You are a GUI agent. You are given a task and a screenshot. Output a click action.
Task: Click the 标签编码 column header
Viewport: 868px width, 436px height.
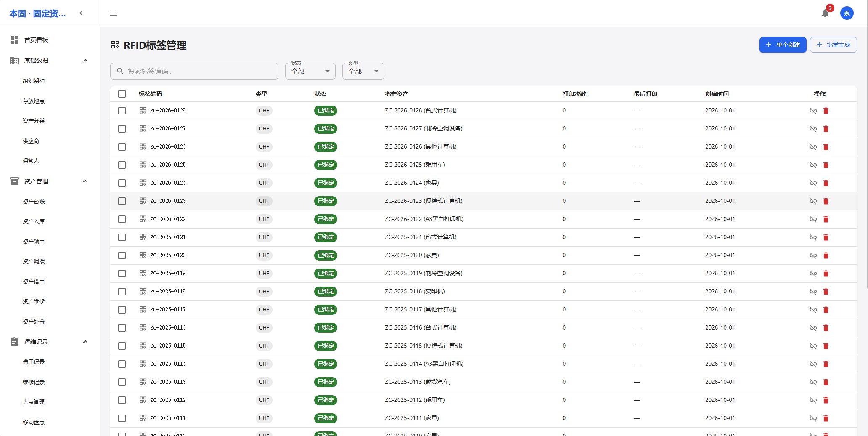(x=150, y=94)
